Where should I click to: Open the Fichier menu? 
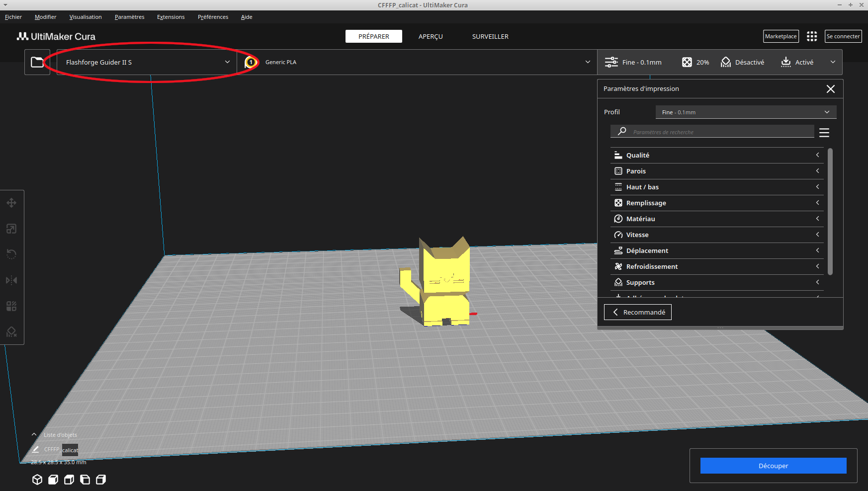tap(13, 17)
